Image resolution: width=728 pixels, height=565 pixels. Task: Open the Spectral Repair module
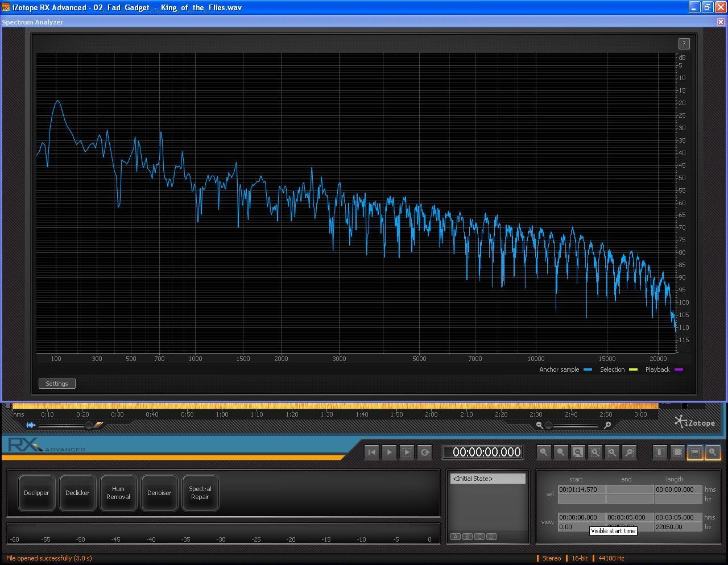[200, 493]
